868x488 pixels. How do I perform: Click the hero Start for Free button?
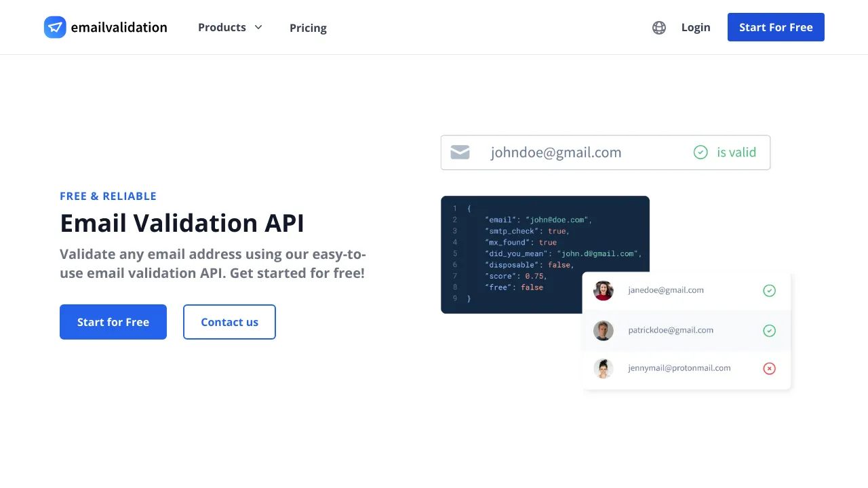(x=113, y=322)
